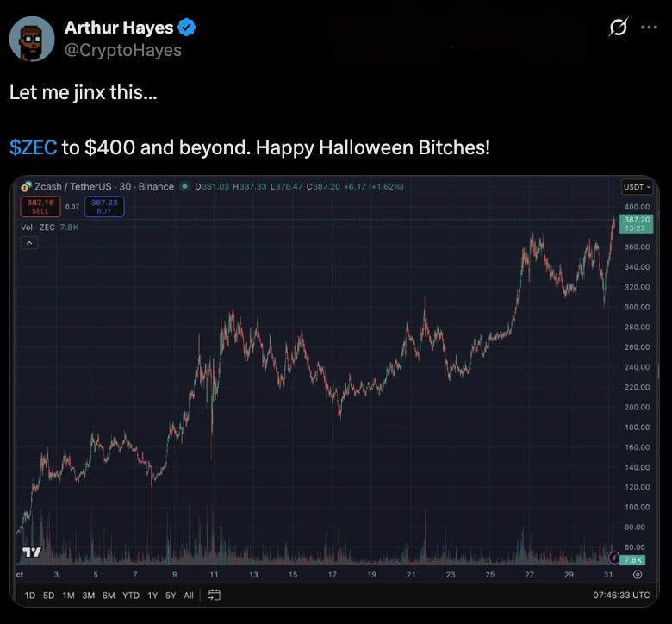
Task: Click the purple lightning bolt icon
Action: point(613,559)
